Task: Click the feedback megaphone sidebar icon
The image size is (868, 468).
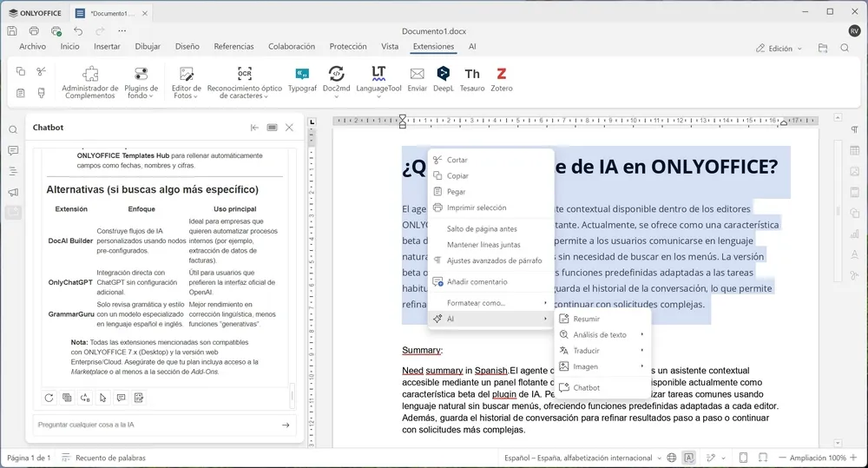Action: click(13, 192)
